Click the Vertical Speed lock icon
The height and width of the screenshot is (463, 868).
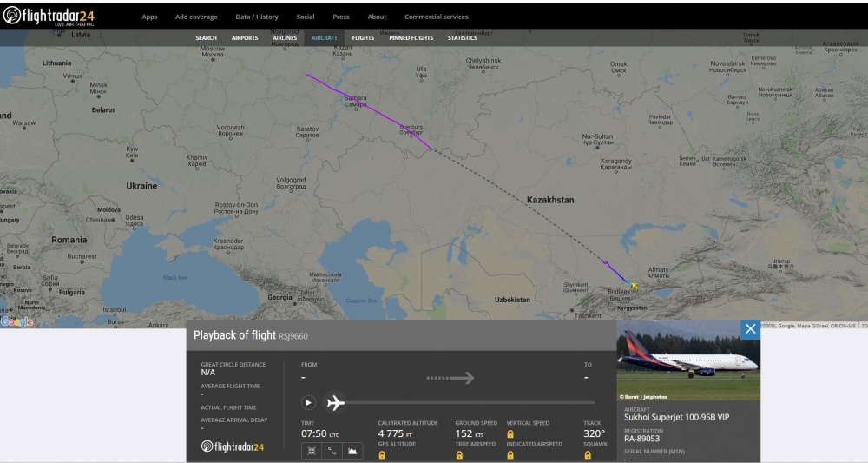pos(510,434)
